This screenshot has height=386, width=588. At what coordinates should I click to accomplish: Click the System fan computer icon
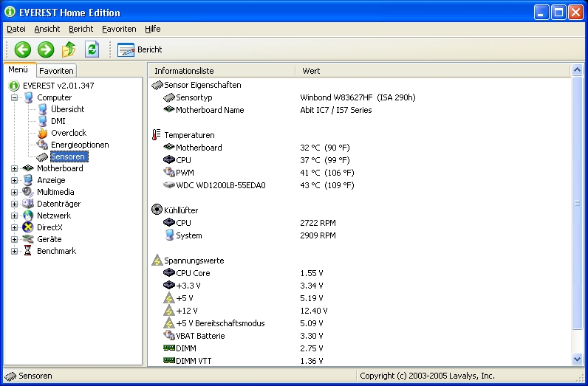(x=169, y=235)
